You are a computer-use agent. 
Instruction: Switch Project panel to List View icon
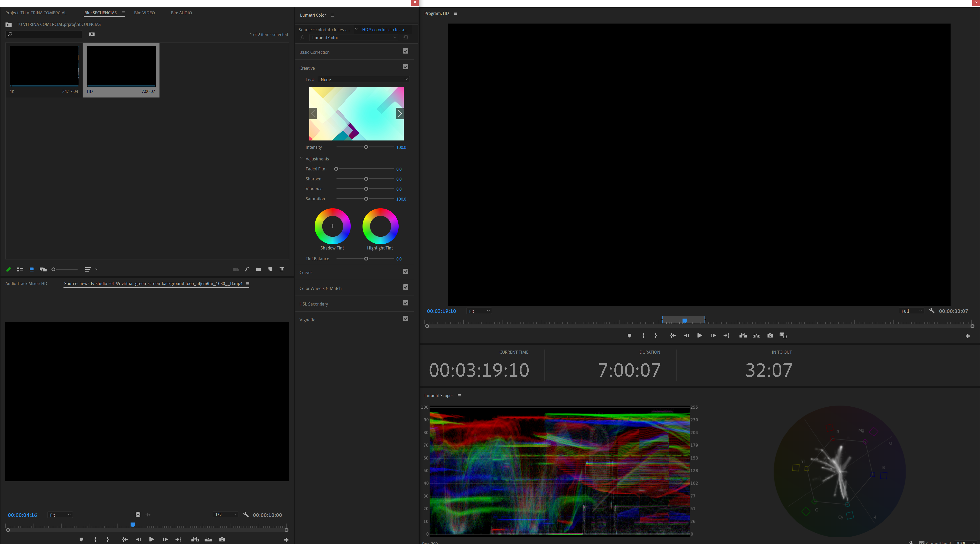tap(20, 269)
